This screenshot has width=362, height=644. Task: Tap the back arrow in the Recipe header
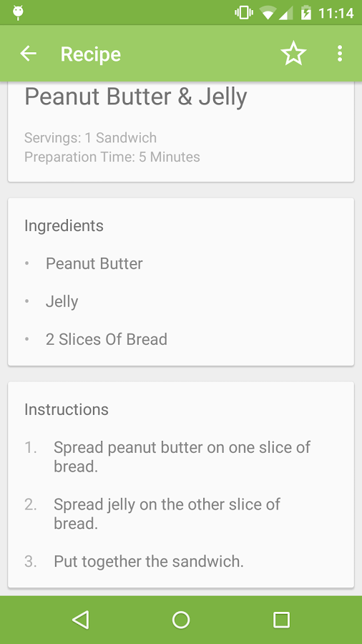(x=29, y=54)
